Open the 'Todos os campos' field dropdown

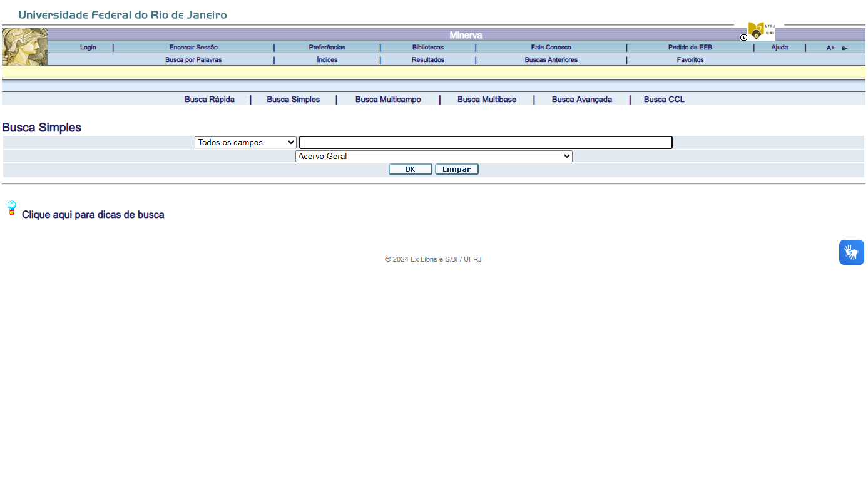[245, 143]
